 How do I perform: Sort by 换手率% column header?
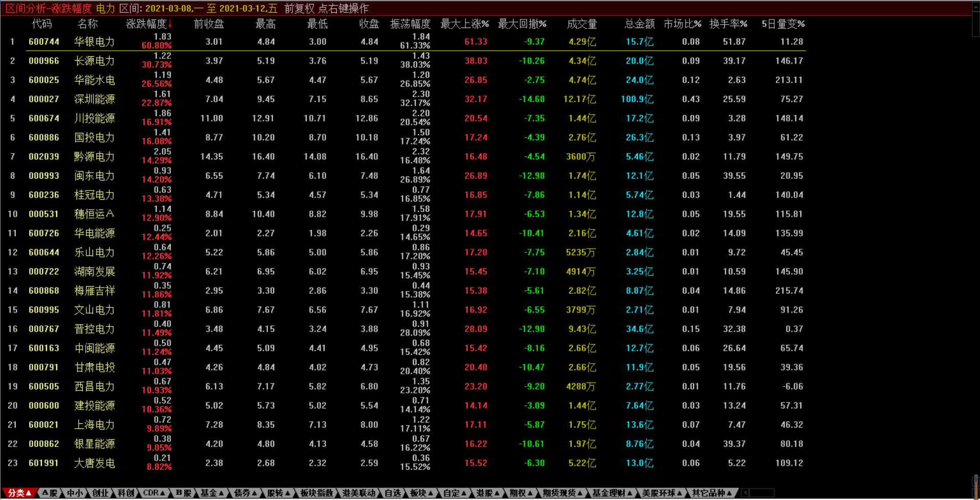pyautogui.click(x=728, y=24)
